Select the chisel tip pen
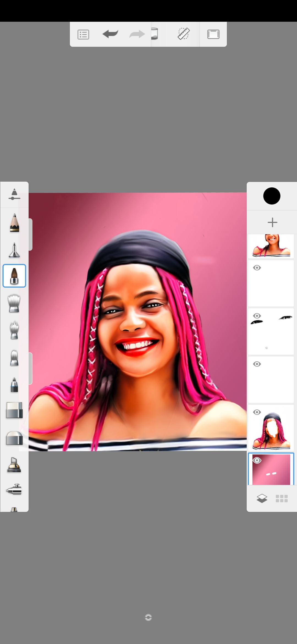Viewport: 297px width, 644px height. coord(14,465)
